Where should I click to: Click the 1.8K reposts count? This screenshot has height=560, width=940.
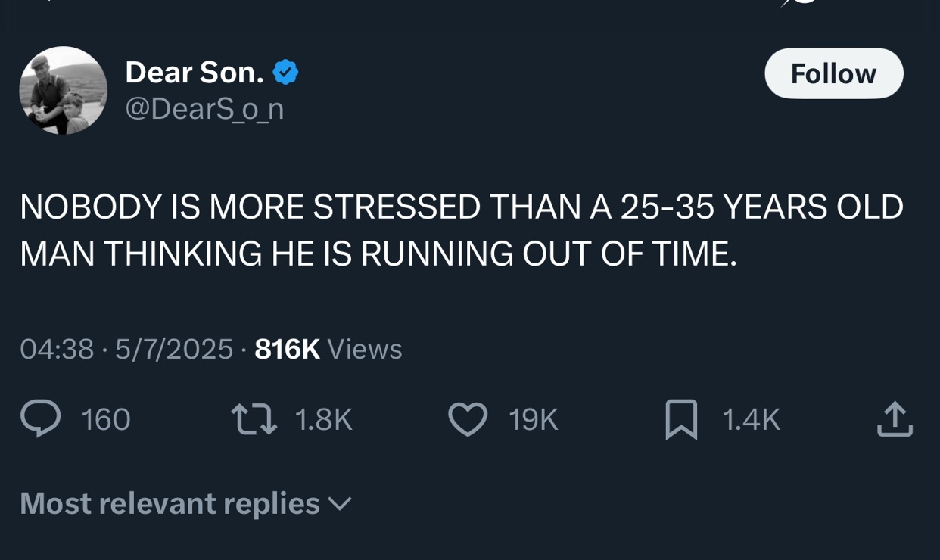pos(324,419)
